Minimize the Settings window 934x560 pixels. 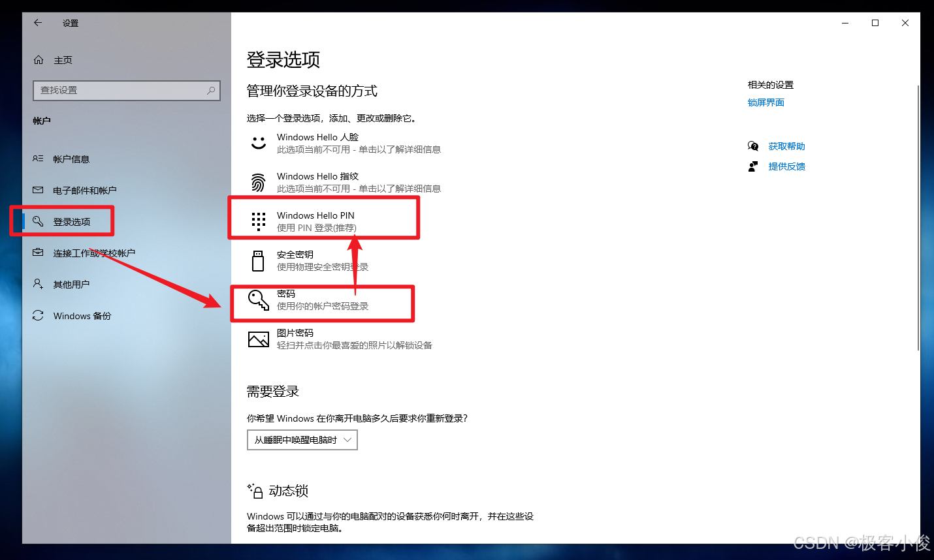pyautogui.click(x=845, y=23)
